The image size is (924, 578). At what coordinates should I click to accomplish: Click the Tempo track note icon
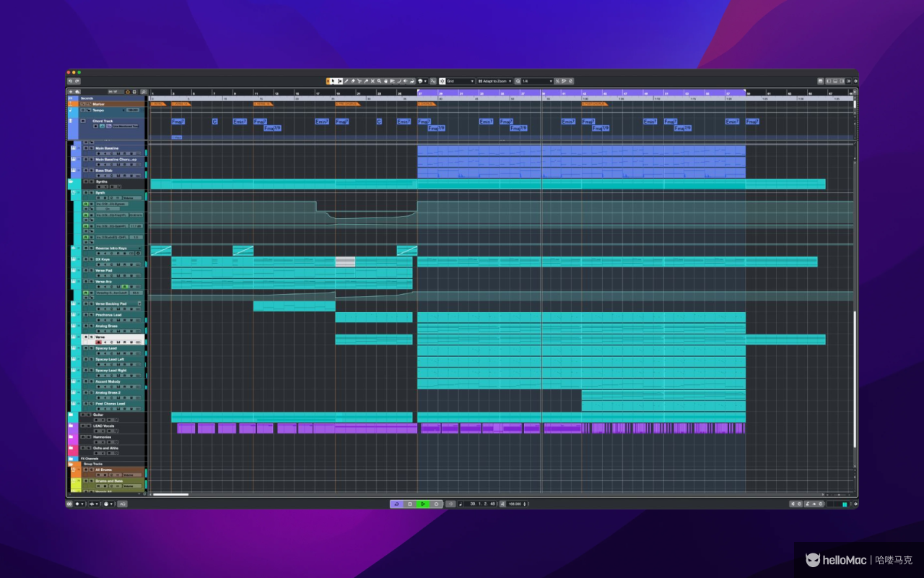coord(70,110)
